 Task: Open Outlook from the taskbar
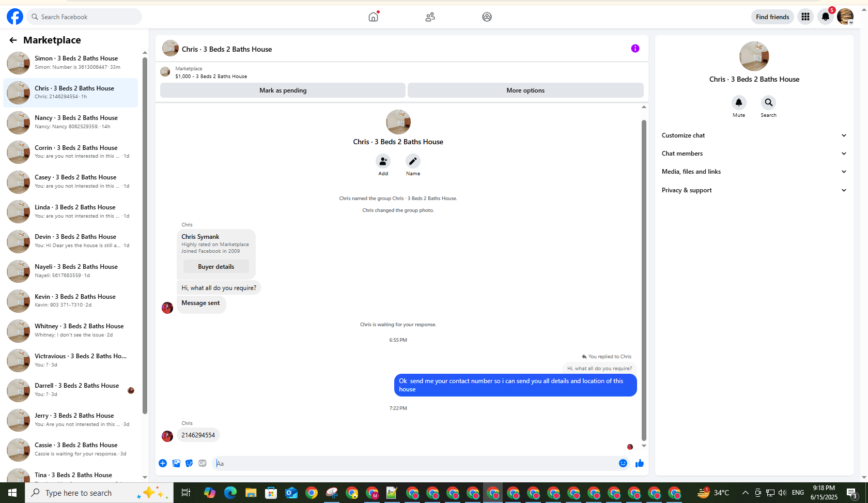point(291,493)
